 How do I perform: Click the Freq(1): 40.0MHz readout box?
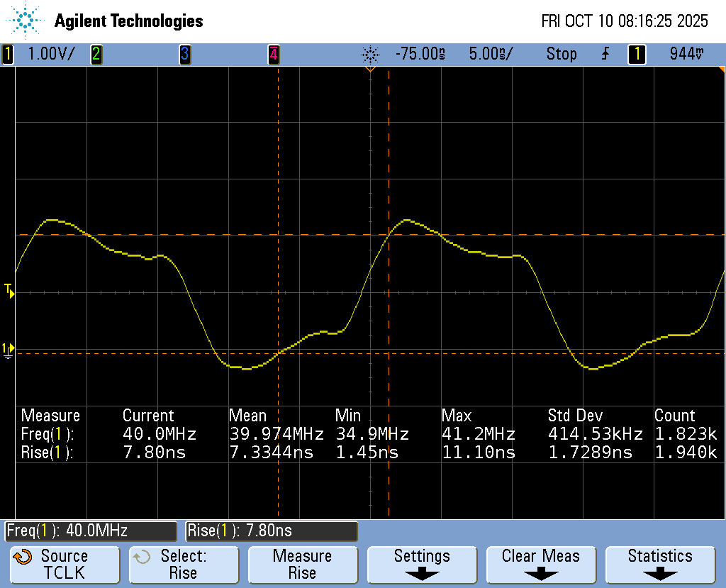(91, 531)
